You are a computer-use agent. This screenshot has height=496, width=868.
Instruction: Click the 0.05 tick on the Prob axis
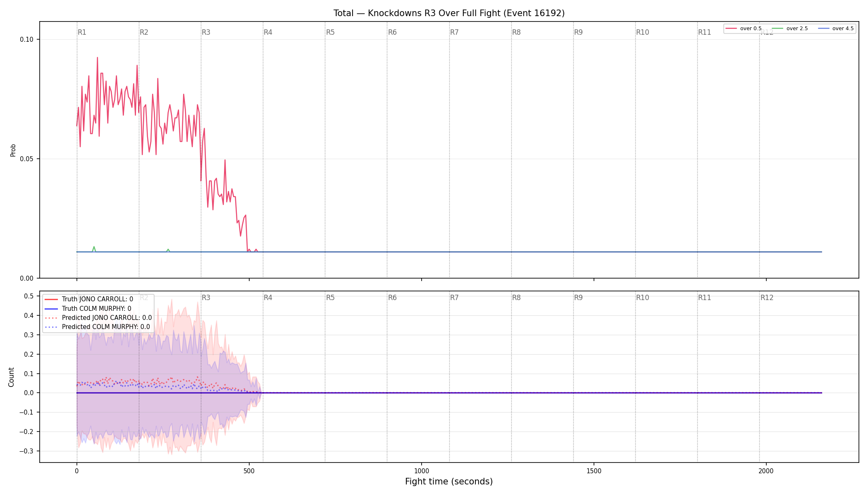[x=27, y=159]
